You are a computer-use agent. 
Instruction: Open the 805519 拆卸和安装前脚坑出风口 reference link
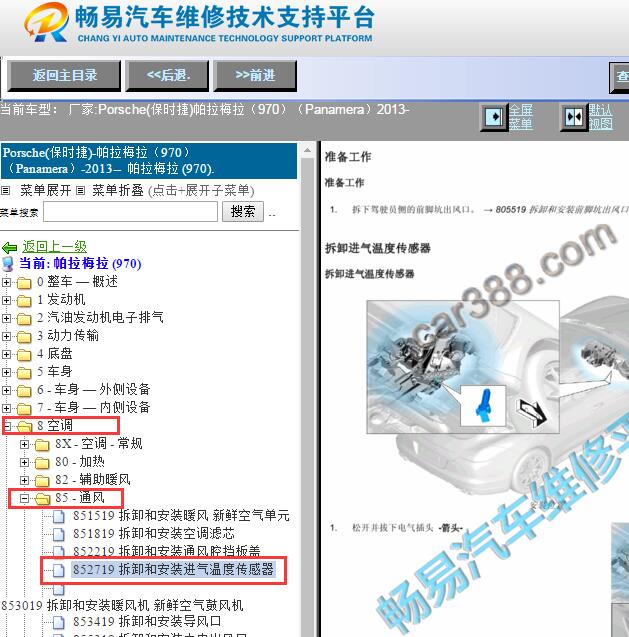coord(562,210)
